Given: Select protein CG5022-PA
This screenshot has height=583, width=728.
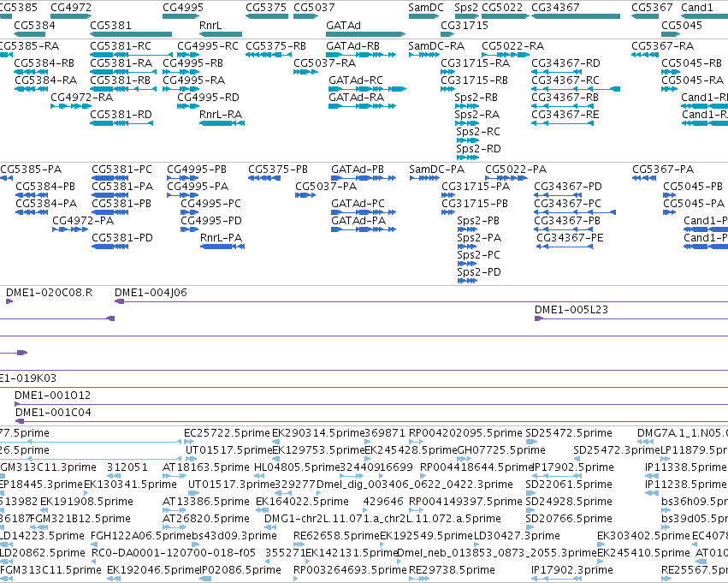Looking at the screenshot, I should (x=516, y=170).
